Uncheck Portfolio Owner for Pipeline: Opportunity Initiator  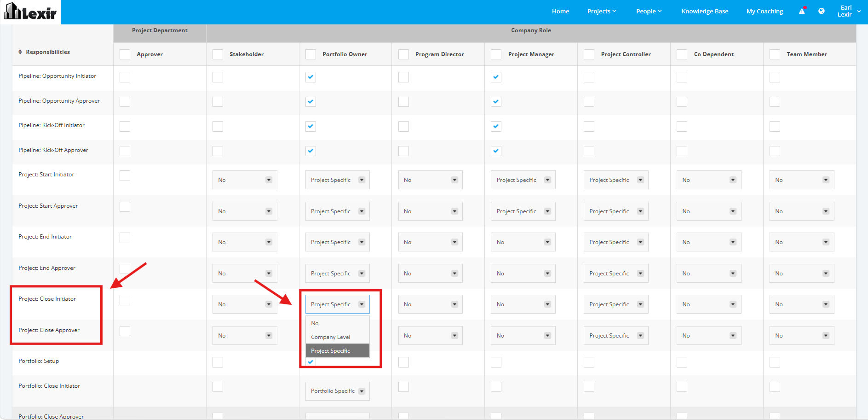click(x=310, y=77)
